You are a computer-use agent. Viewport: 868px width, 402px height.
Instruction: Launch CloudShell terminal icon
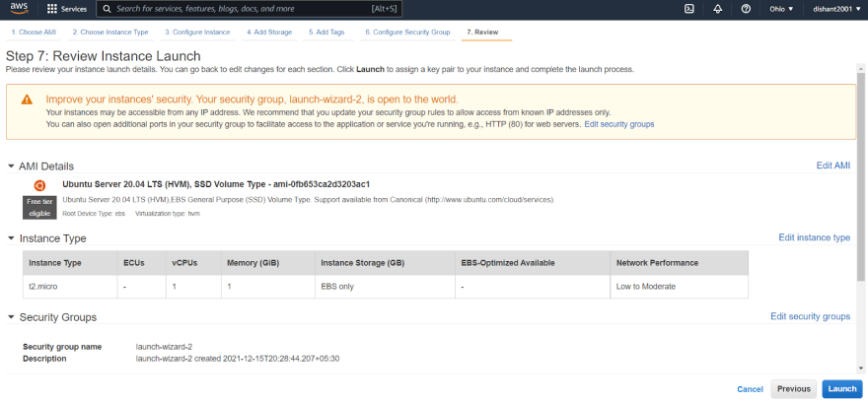point(689,9)
